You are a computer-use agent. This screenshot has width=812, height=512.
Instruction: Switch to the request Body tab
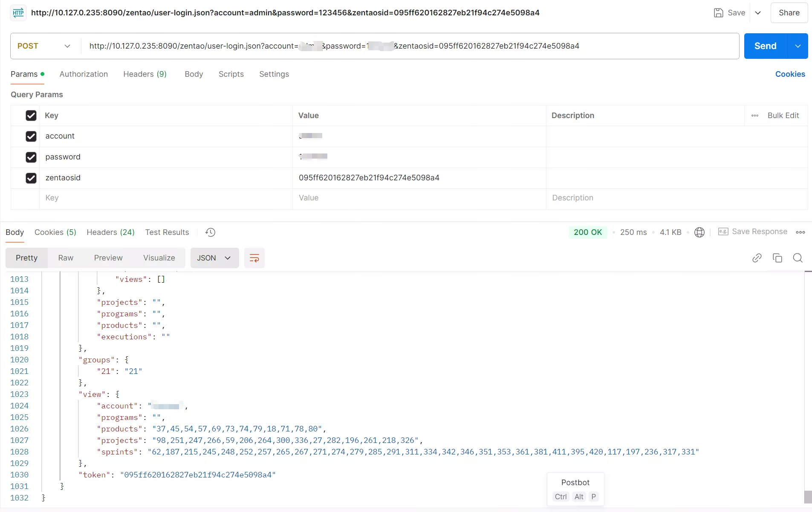(x=194, y=74)
